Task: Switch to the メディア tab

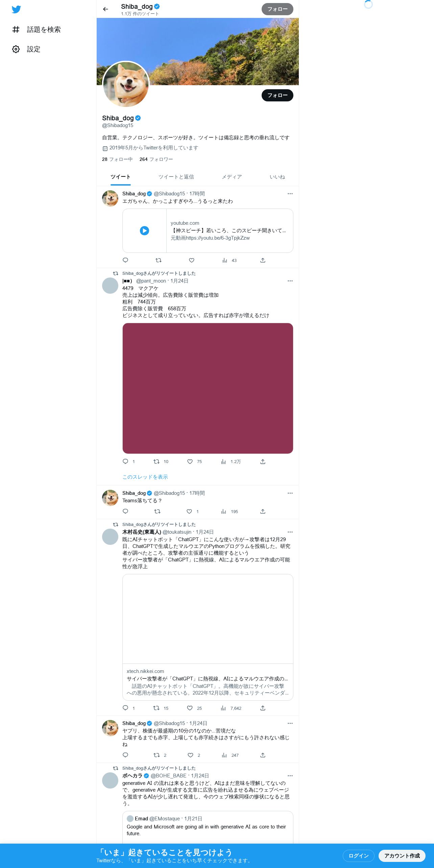Action: [x=232, y=177]
